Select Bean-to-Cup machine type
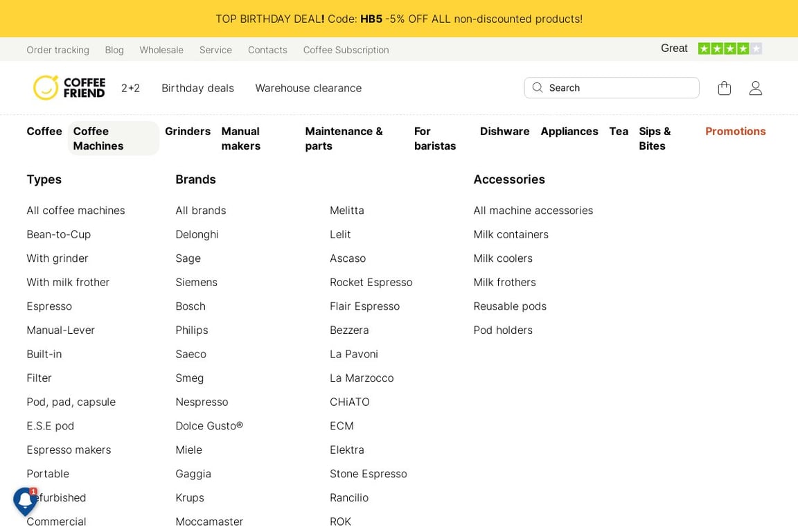The height and width of the screenshot is (532, 798). [x=58, y=234]
